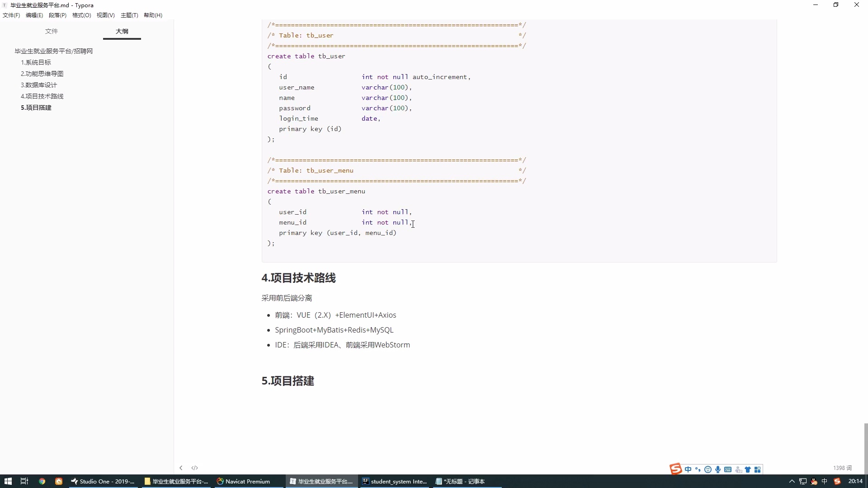Open the Sogou soft keyboard

tap(728, 469)
